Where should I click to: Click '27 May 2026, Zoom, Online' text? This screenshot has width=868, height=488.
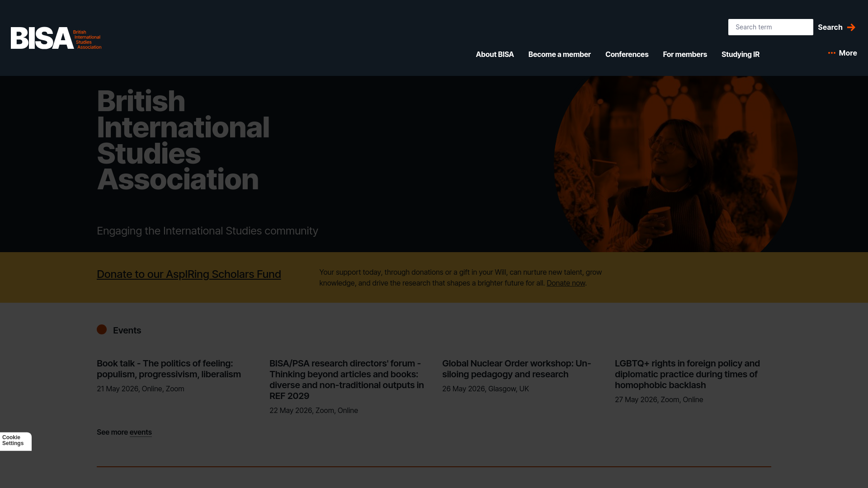coord(659,399)
